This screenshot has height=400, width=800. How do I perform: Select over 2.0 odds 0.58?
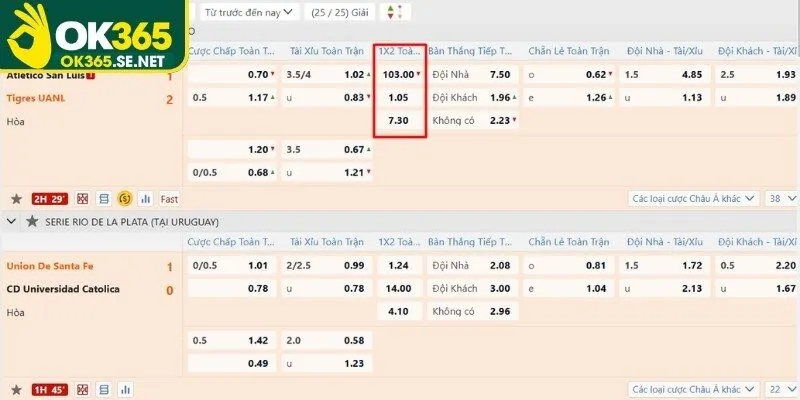coord(327,340)
